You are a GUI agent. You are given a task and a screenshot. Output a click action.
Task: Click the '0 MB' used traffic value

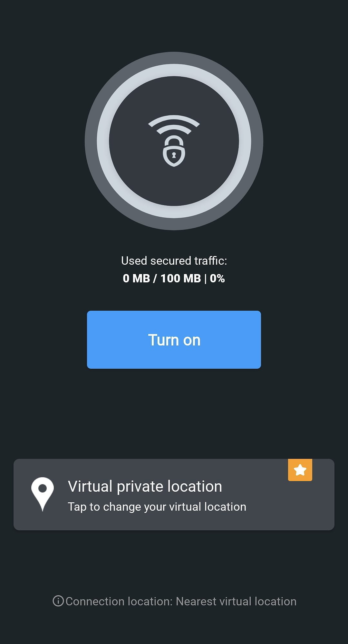136,278
